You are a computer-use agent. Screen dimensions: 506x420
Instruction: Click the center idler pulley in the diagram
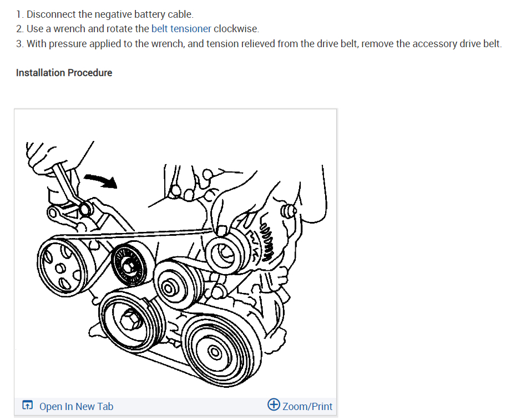tap(173, 285)
